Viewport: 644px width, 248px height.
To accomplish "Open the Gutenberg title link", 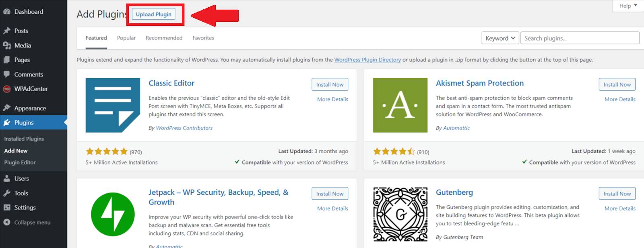I will coord(454,192).
